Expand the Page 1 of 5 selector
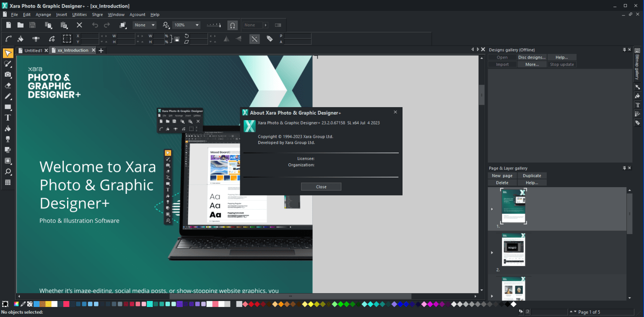 click(x=575, y=312)
